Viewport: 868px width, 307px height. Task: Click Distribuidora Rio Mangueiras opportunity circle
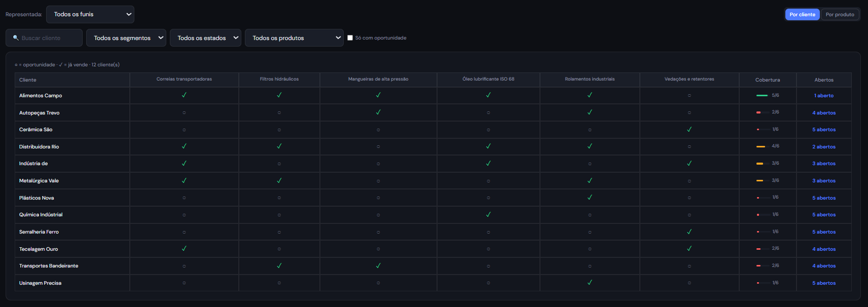coord(378,147)
